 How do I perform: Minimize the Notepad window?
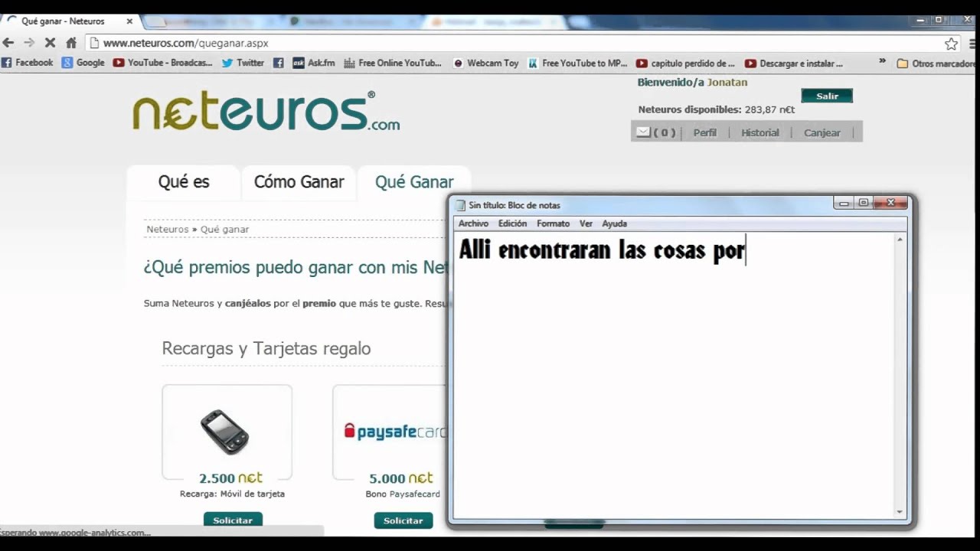(844, 204)
